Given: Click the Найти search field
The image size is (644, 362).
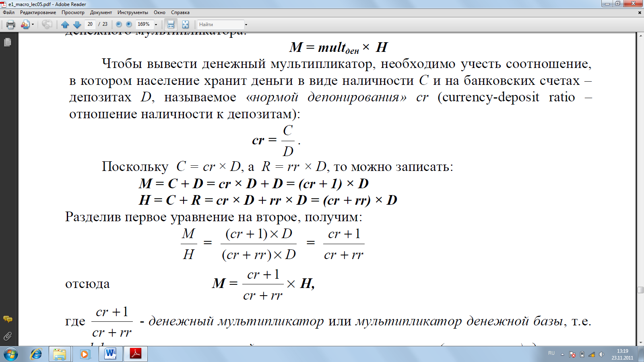Looking at the screenshot, I should pos(221,25).
